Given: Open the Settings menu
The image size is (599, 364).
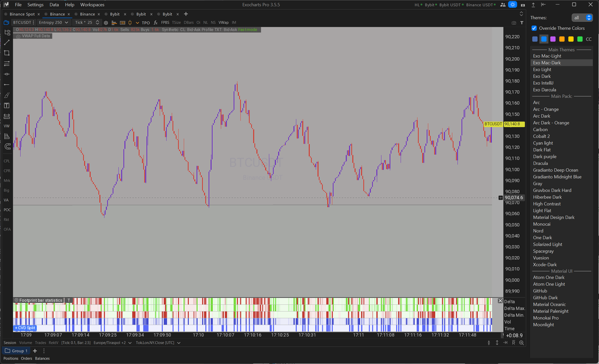Looking at the screenshot, I should [x=35, y=4].
